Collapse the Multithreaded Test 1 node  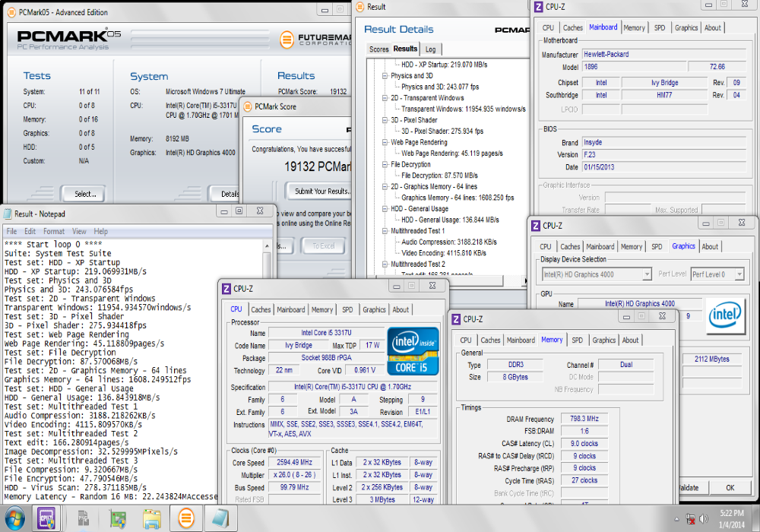[385, 231]
